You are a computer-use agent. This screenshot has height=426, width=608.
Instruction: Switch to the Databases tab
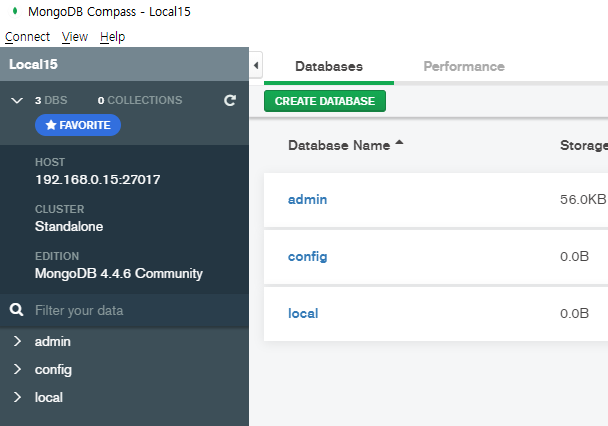(x=329, y=66)
